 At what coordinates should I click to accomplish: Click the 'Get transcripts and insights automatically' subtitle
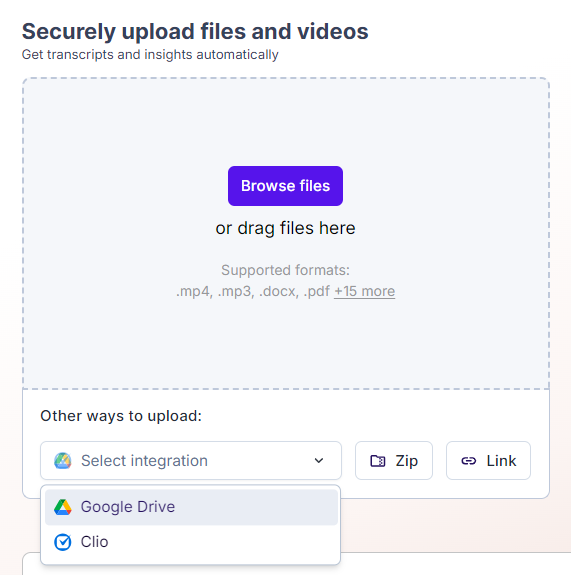(150, 55)
